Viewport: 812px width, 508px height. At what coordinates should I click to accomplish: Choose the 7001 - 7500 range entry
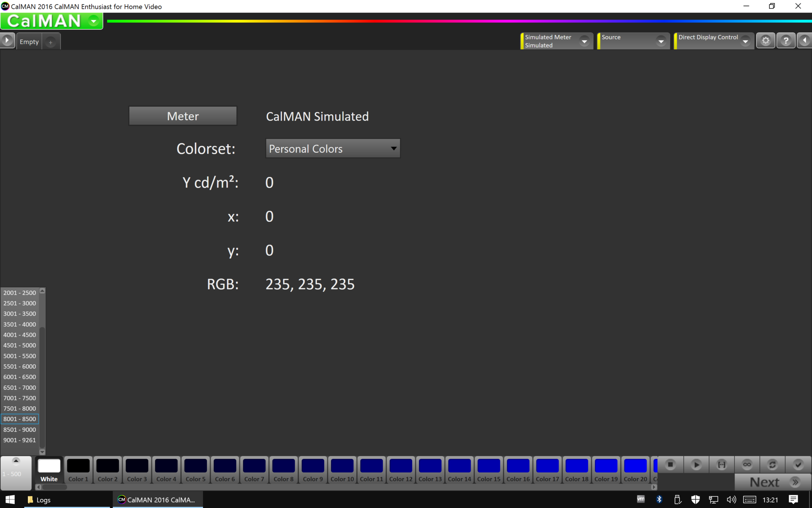[19, 398]
